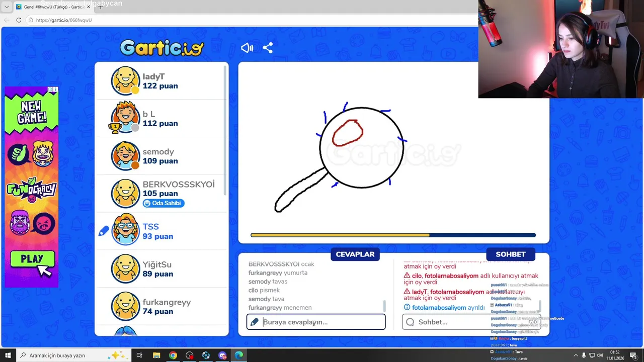Click the '112 puan' score
Image resolution: width=644 pixels, height=362 pixels.
pos(160,123)
